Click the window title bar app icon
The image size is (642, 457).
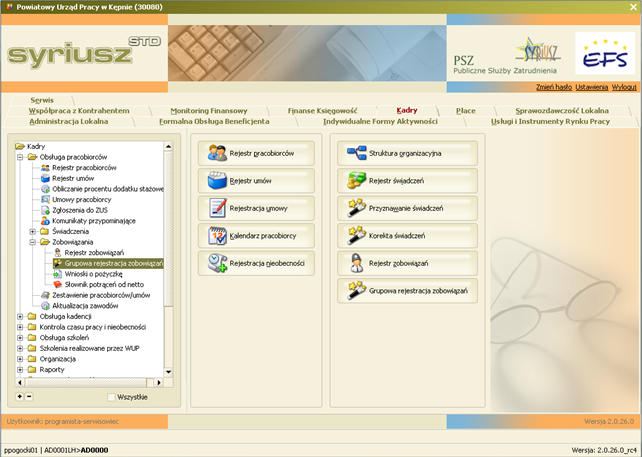click(x=9, y=7)
